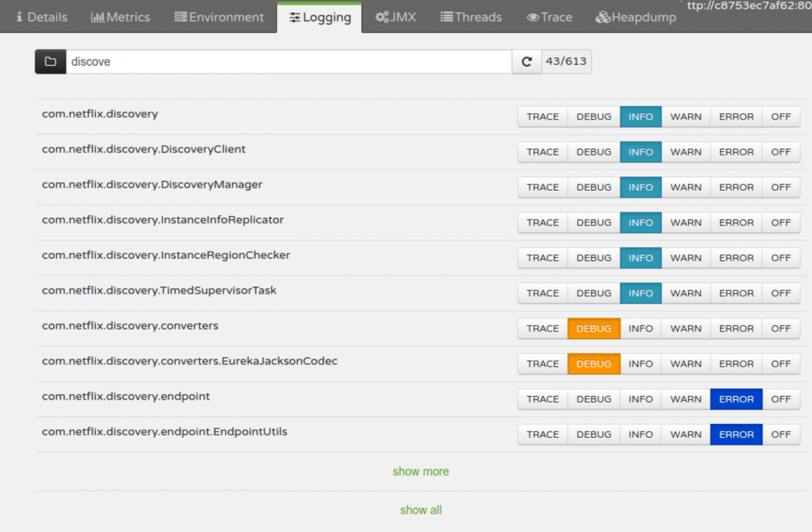
Task: Click com.netflix.discovery.converters logger name
Action: pos(130,326)
